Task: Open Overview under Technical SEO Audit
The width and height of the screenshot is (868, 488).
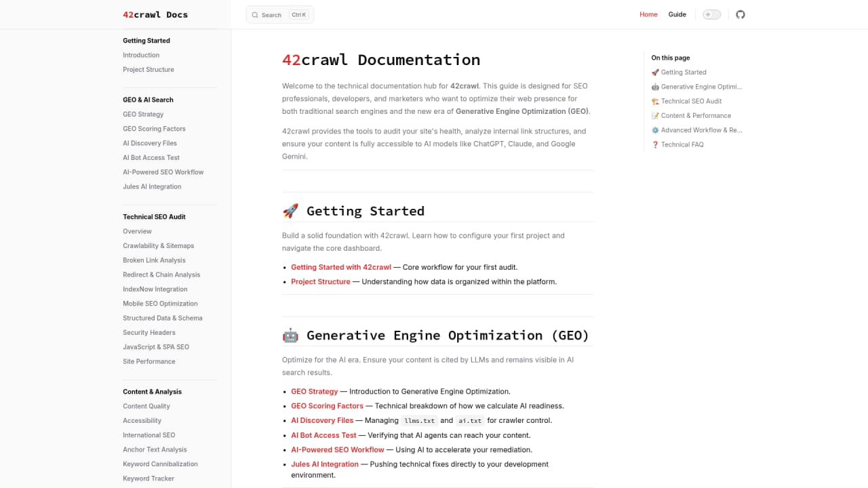Action: pos(137,232)
